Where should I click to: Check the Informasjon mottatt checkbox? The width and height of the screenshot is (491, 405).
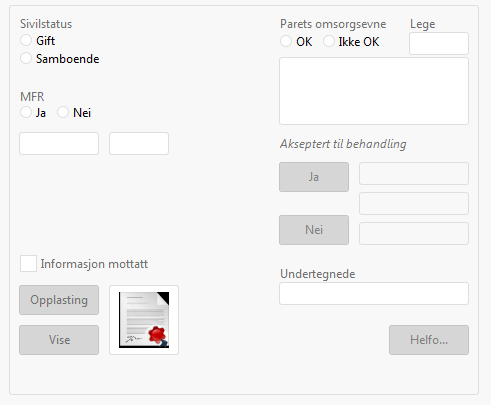pyautogui.click(x=28, y=264)
